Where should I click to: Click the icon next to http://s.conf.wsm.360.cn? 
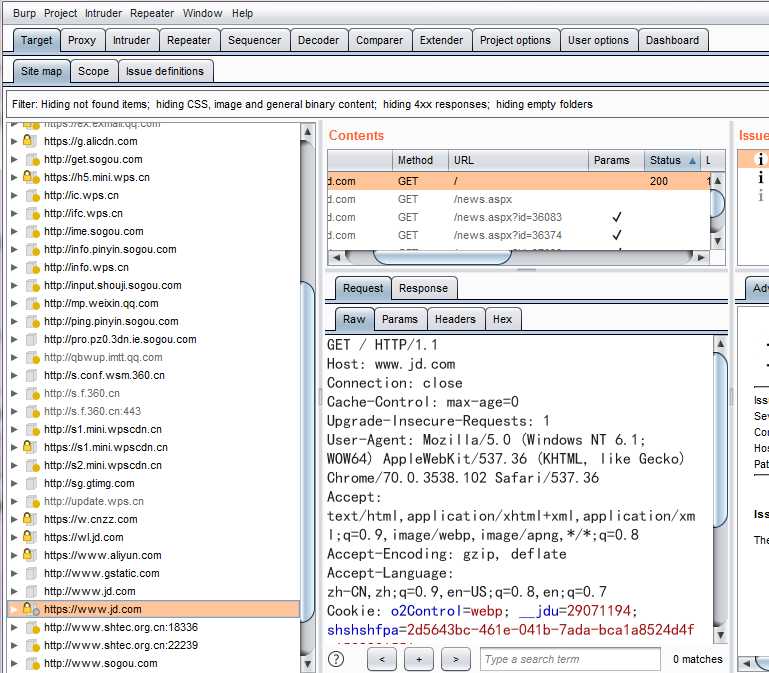(x=31, y=375)
